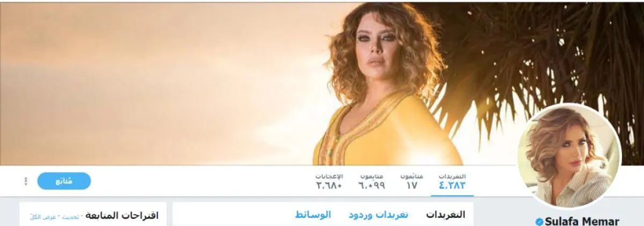Open the header banner photo of the woman

(322, 83)
